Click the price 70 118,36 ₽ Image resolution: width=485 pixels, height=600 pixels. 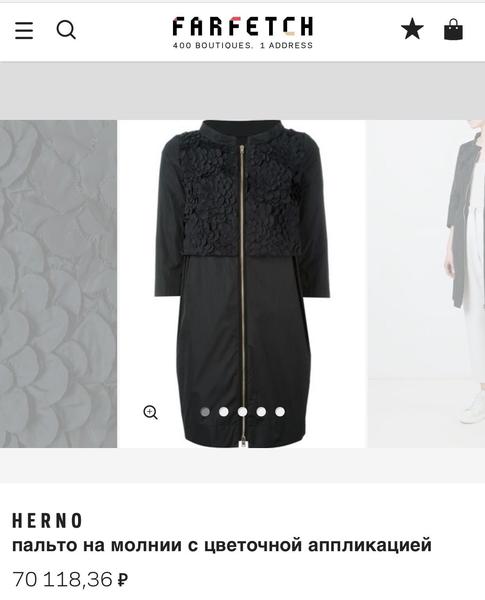[x=70, y=579]
